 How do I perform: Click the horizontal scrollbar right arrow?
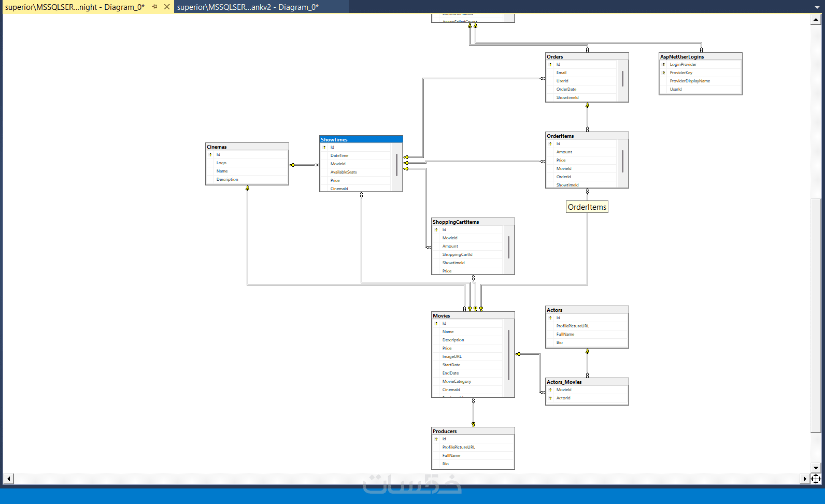click(x=805, y=479)
